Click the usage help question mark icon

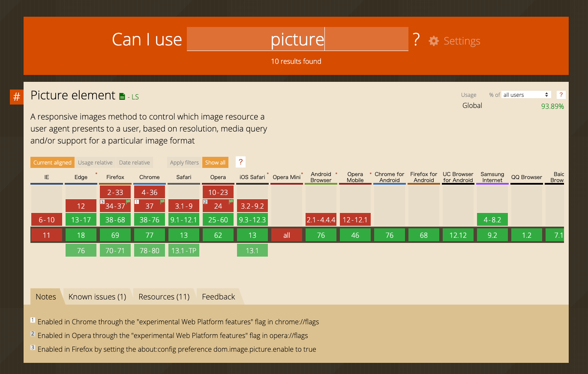pyautogui.click(x=560, y=95)
